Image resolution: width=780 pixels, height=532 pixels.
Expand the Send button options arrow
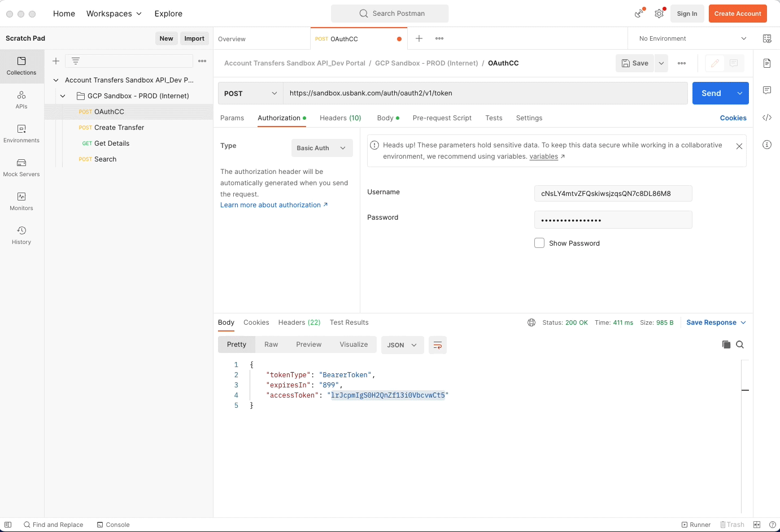tap(740, 93)
